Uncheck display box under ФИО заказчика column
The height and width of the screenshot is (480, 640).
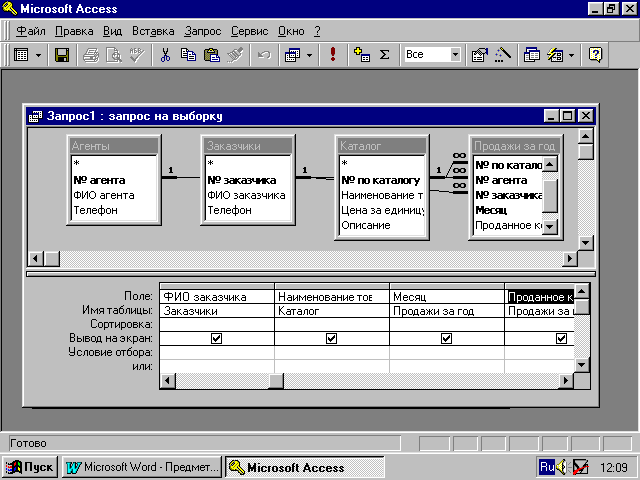pos(216,338)
